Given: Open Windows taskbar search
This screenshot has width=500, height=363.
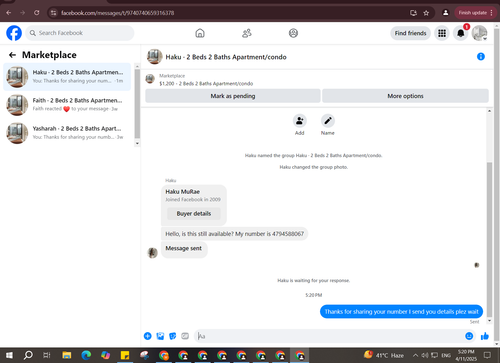Looking at the screenshot, I should (28, 355).
